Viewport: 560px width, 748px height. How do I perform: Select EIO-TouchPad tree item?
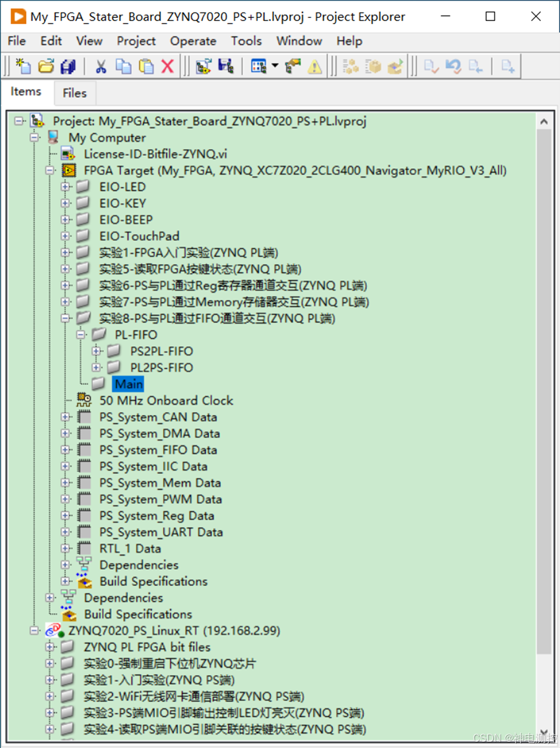click(139, 236)
